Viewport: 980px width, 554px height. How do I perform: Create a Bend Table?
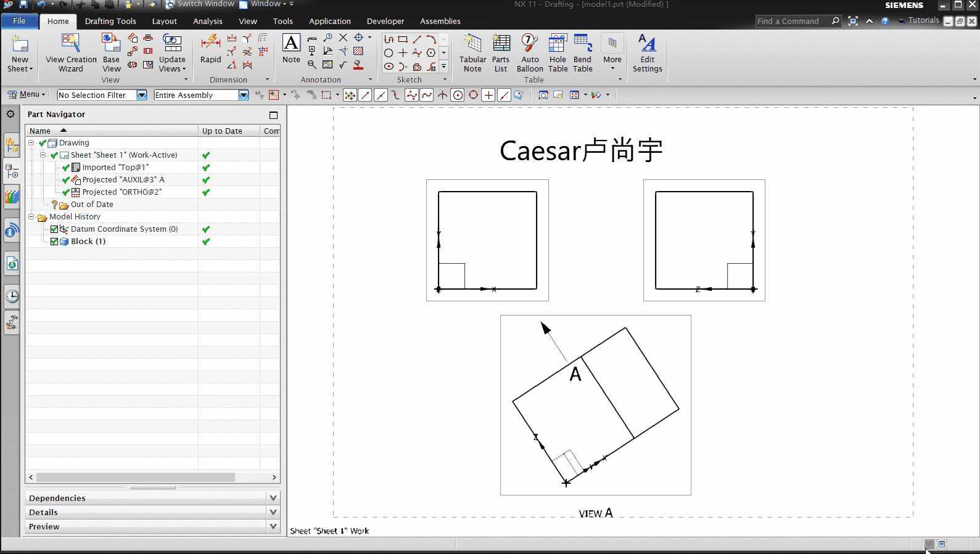[583, 53]
